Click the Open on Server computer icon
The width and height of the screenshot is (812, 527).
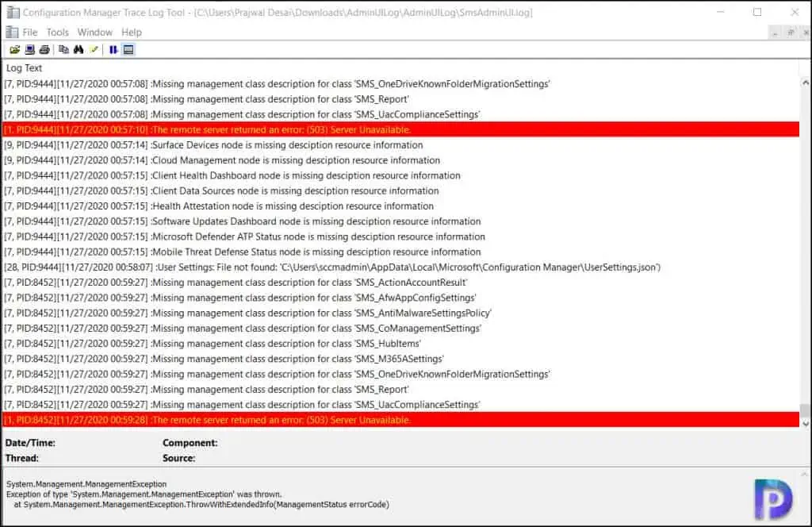[29, 50]
